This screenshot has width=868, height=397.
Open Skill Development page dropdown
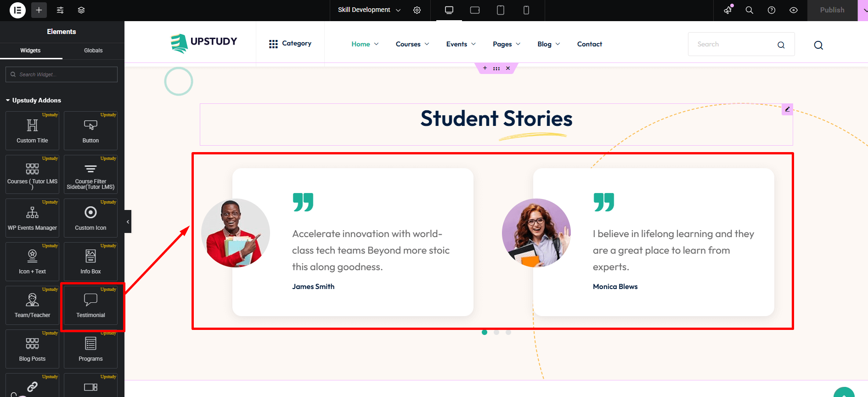(x=369, y=10)
